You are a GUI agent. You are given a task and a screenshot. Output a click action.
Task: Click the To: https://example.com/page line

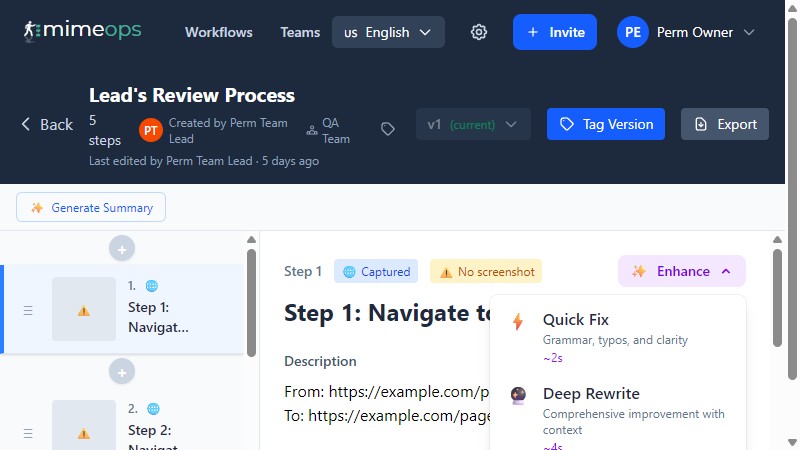387,416
